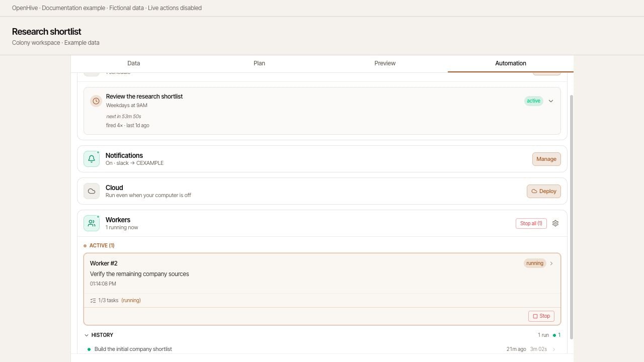Click the Weekdays at 9AM schedule text

pos(127,106)
